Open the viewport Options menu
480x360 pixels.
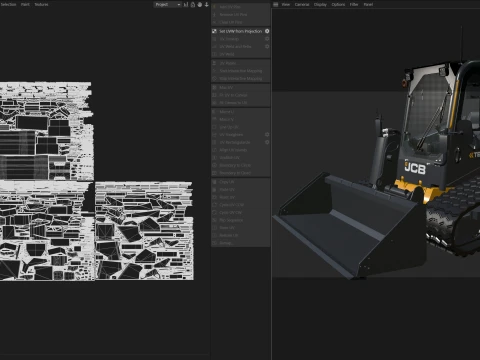click(x=338, y=5)
